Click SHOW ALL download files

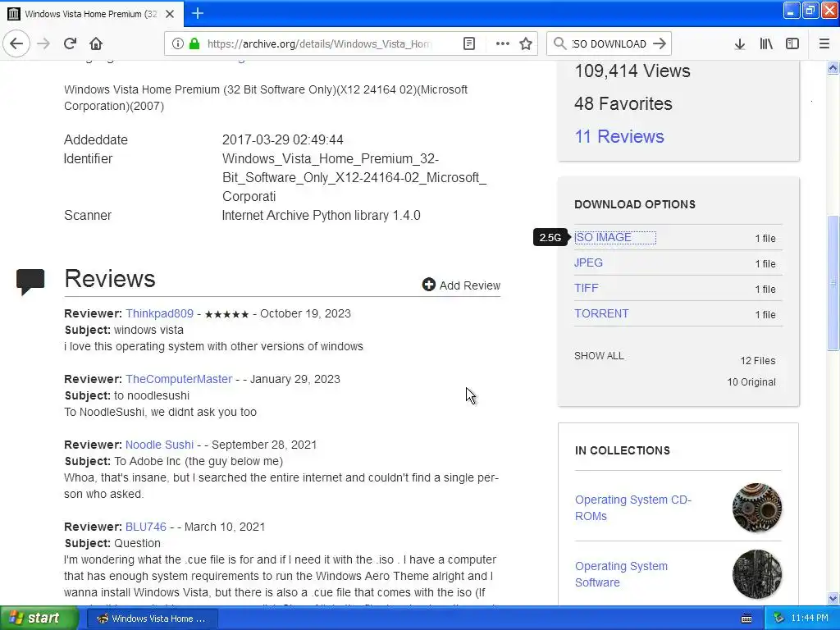pyautogui.click(x=599, y=356)
